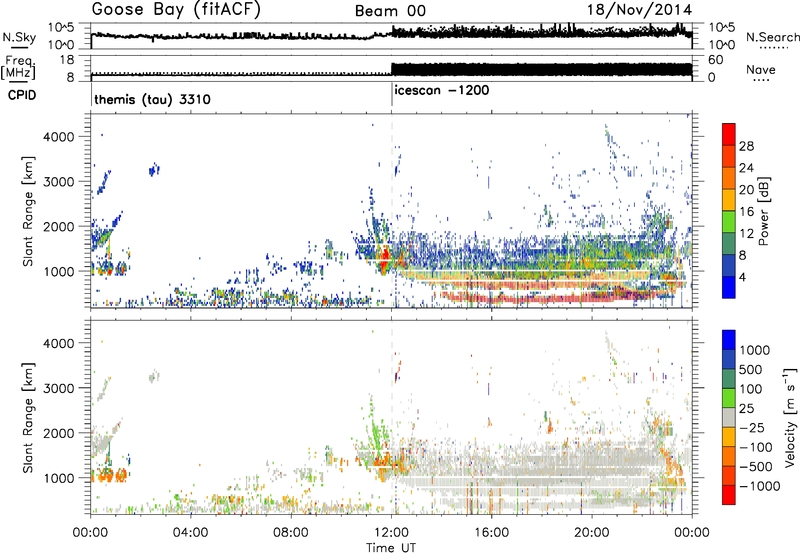Click the '60' tick on Nave axis
800x554 pixels.
(716, 60)
